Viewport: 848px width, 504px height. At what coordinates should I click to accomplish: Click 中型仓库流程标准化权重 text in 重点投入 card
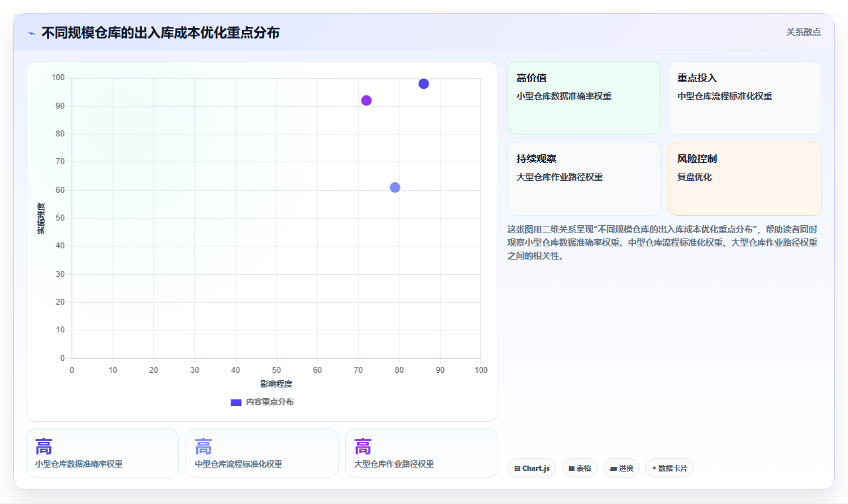725,96
